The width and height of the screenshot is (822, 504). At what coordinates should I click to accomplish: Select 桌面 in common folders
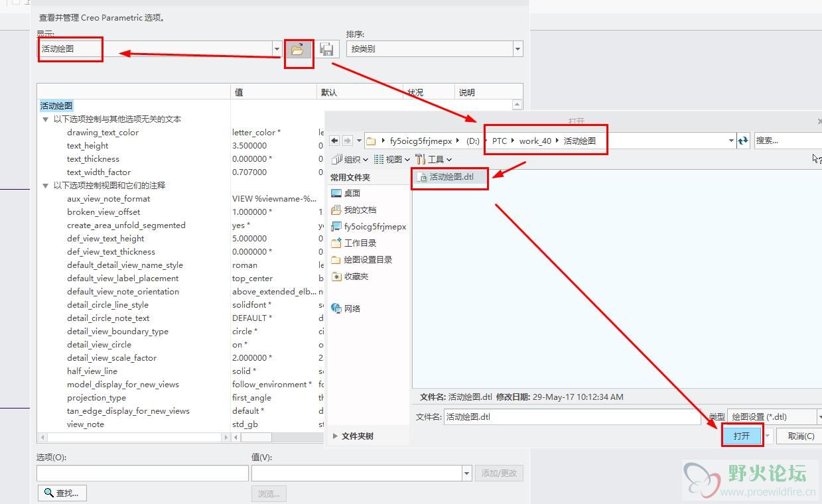click(x=345, y=193)
